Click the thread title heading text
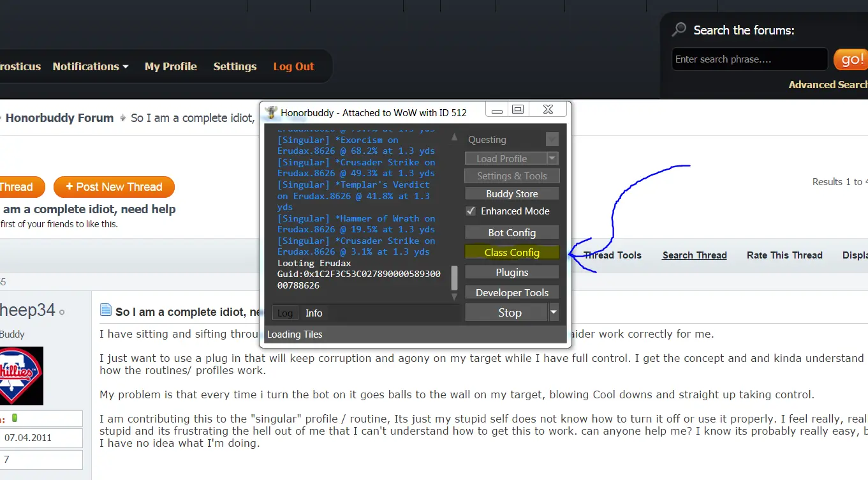This screenshot has width=868, height=480. point(89,209)
